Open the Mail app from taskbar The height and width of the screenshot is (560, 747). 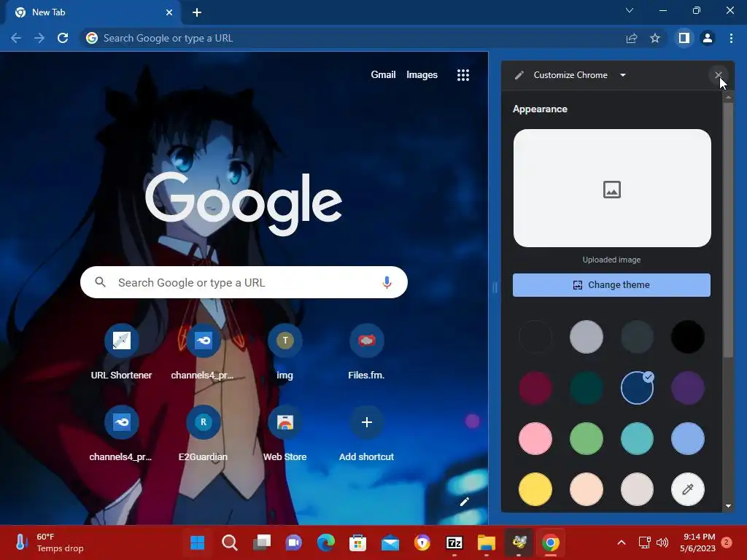pos(390,542)
